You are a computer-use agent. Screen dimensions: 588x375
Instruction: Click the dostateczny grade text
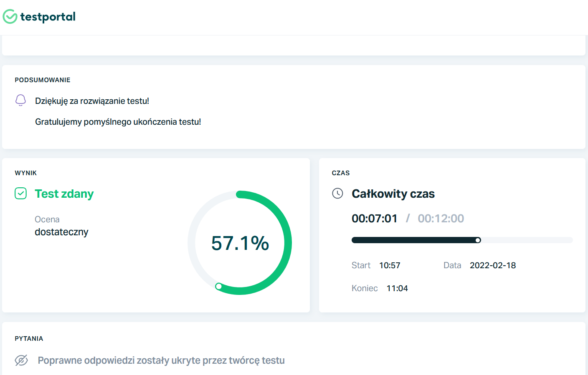[61, 232]
